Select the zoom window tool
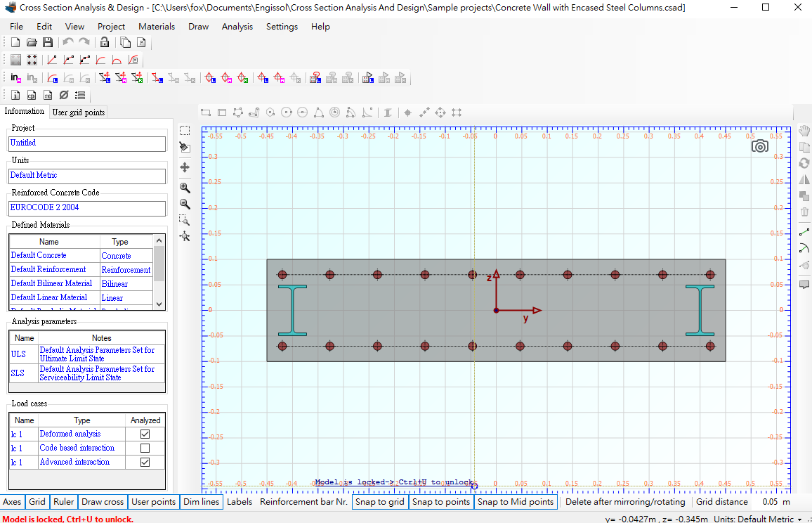 click(x=184, y=220)
